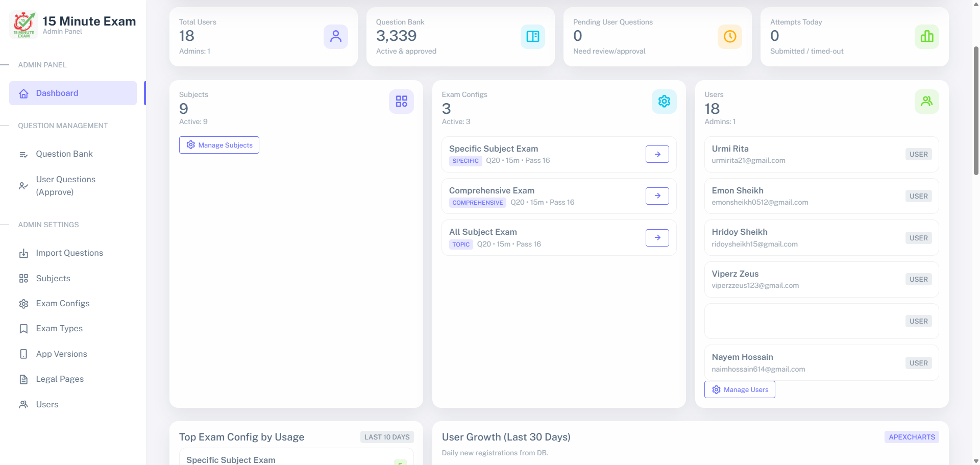
Task: Open All Subject Exam arrow button
Action: (657, 238)
